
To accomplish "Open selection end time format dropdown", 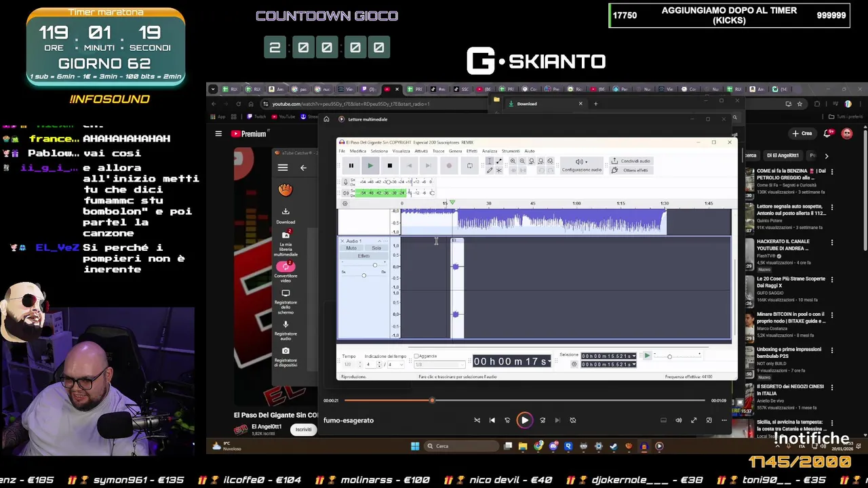I will point(633,365).
